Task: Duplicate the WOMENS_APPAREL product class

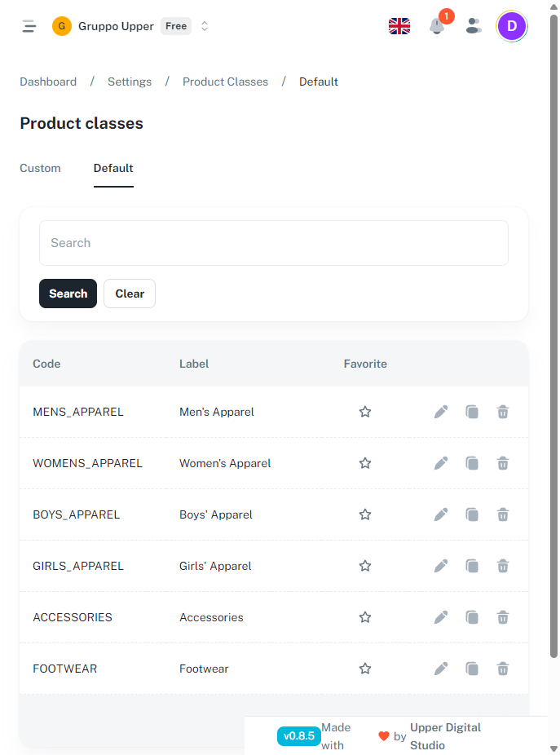Action: (x=472, y=463)
